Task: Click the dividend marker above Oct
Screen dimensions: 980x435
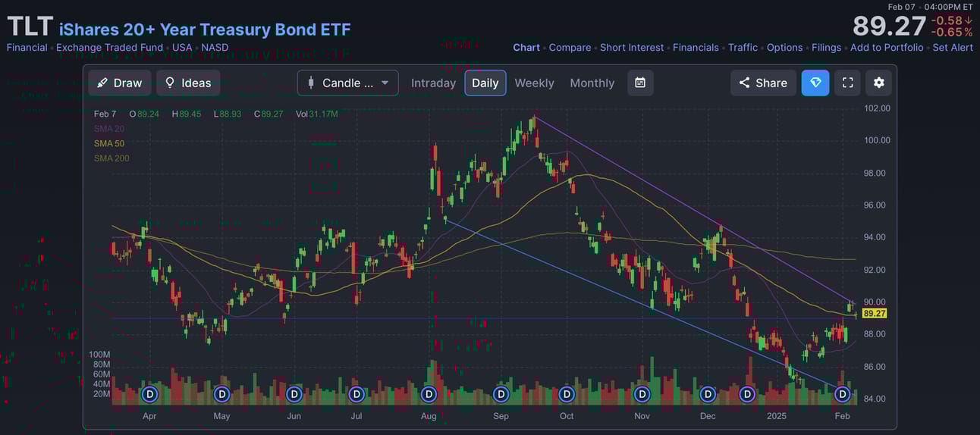Action: coord(567,394)
